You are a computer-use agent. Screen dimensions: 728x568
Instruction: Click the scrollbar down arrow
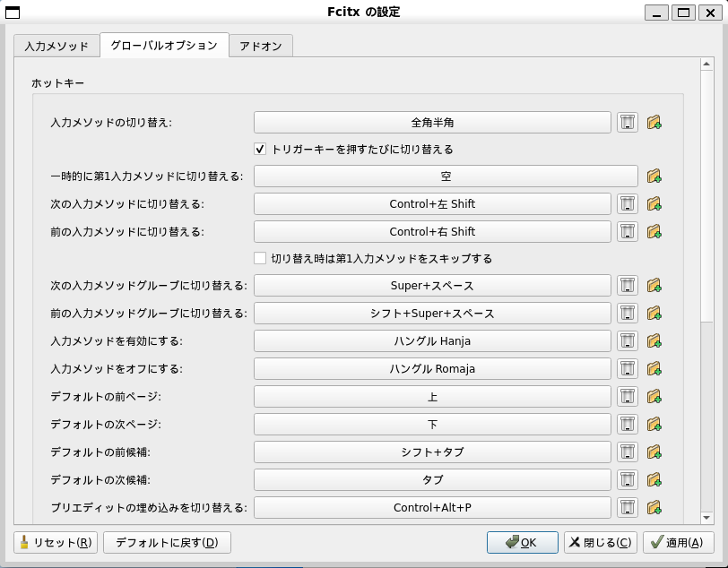point(706,517)
